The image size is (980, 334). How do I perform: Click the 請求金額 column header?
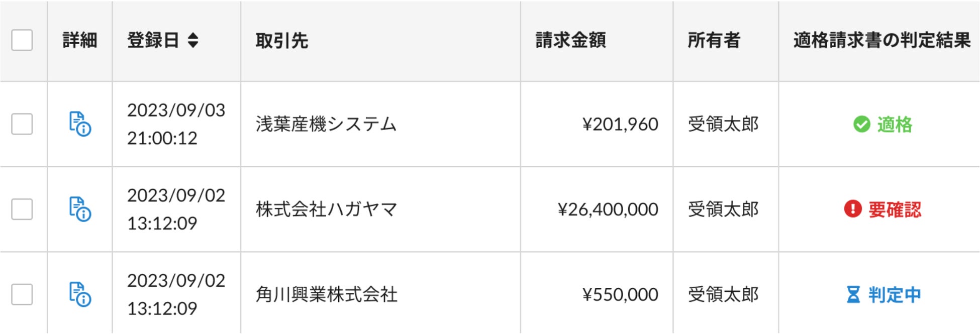[x=570, y=40]
